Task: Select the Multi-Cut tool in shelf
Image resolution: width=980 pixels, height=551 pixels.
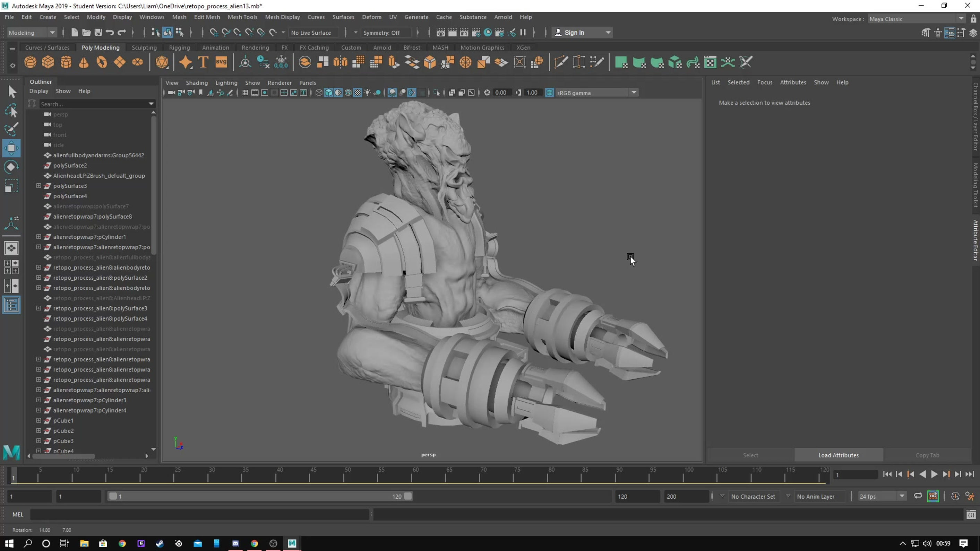Action: pyautogui.click(x=561, y=62)
